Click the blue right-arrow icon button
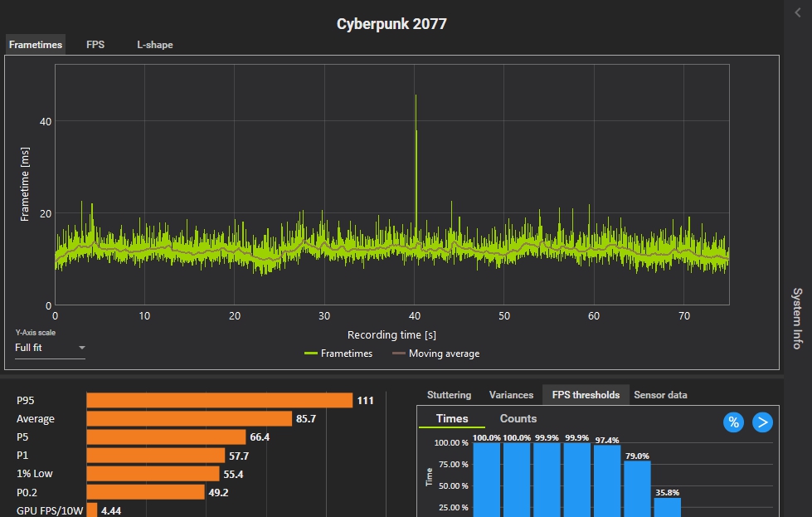The height and width of the screenshot is (517, 812). (762, 422)
